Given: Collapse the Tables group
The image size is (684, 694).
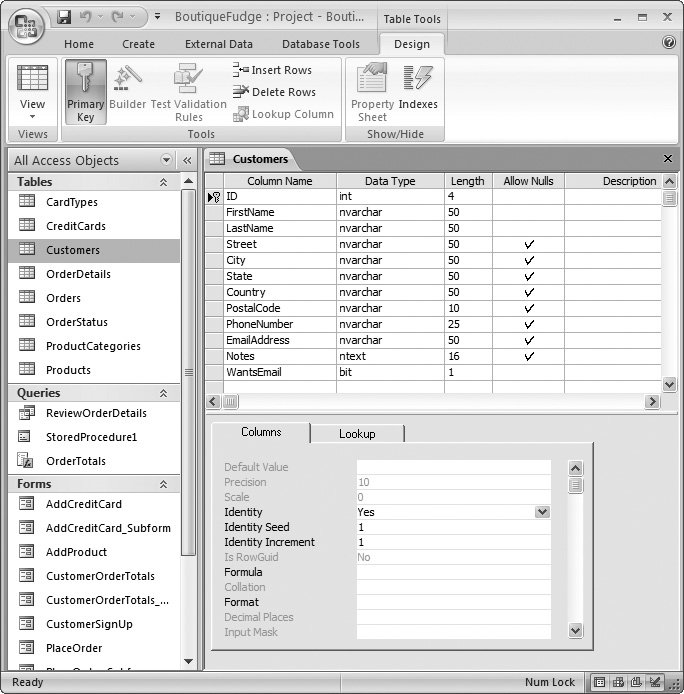Looking at the screenshot, I should (x=164, y=182).
